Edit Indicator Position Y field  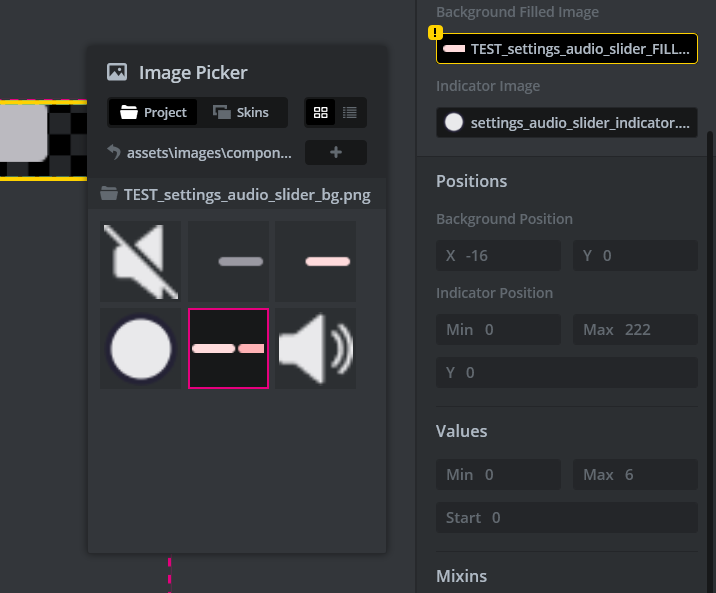(567, 373)
